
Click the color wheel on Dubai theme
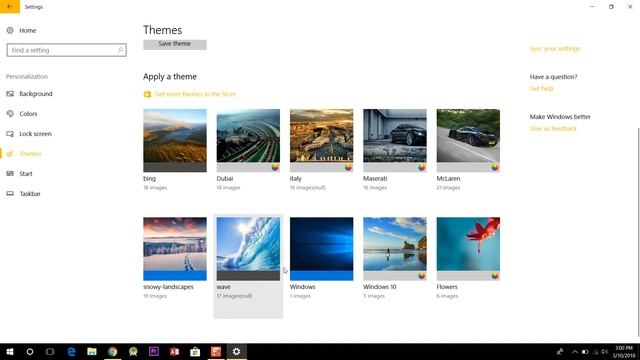click(x=275, y=167)
